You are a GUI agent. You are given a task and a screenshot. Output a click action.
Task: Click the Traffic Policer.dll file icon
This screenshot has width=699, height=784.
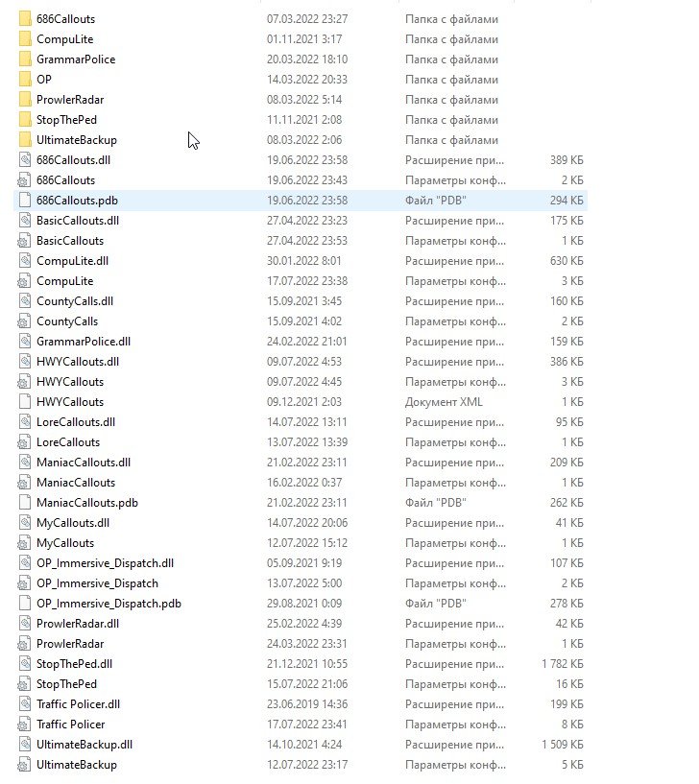point(25,704)
